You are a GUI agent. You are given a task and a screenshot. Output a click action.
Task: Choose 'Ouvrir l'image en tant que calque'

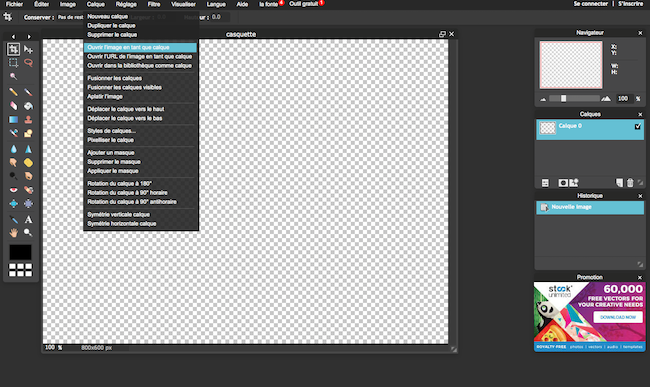point(141,47)
